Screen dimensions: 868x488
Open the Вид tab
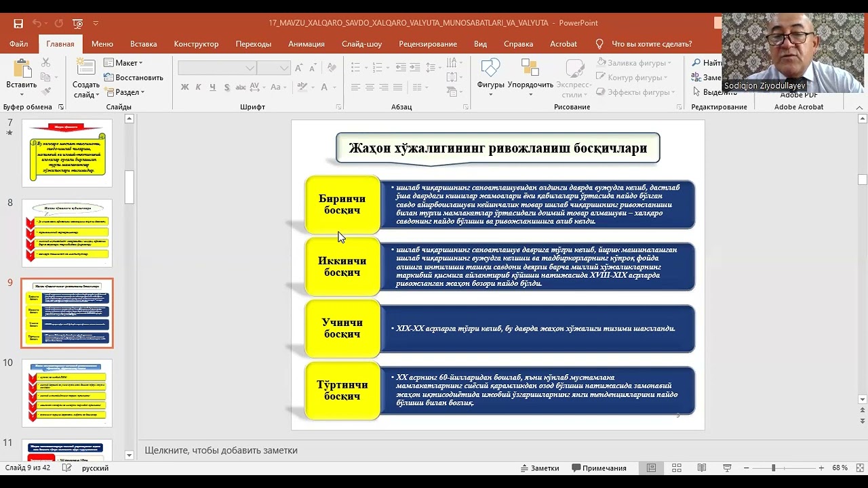point(480,44)
